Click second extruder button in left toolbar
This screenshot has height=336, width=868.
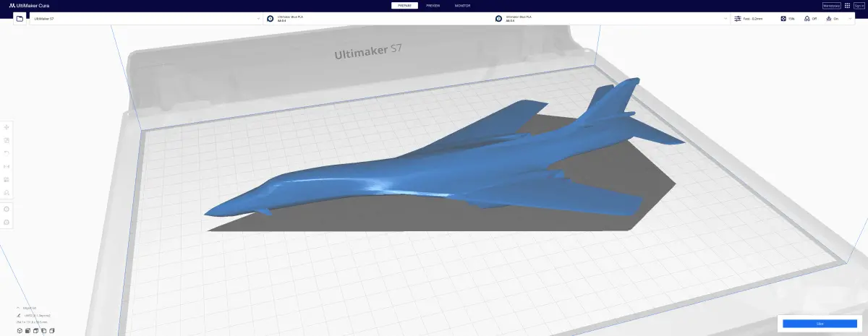[x=7, y=222]
